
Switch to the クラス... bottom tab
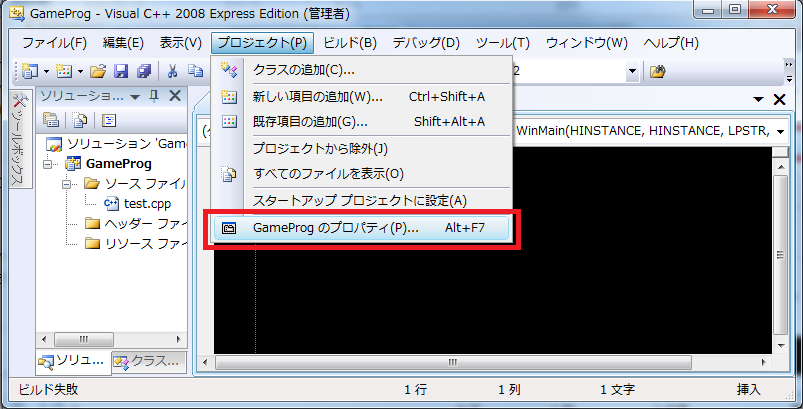[149, 362]
